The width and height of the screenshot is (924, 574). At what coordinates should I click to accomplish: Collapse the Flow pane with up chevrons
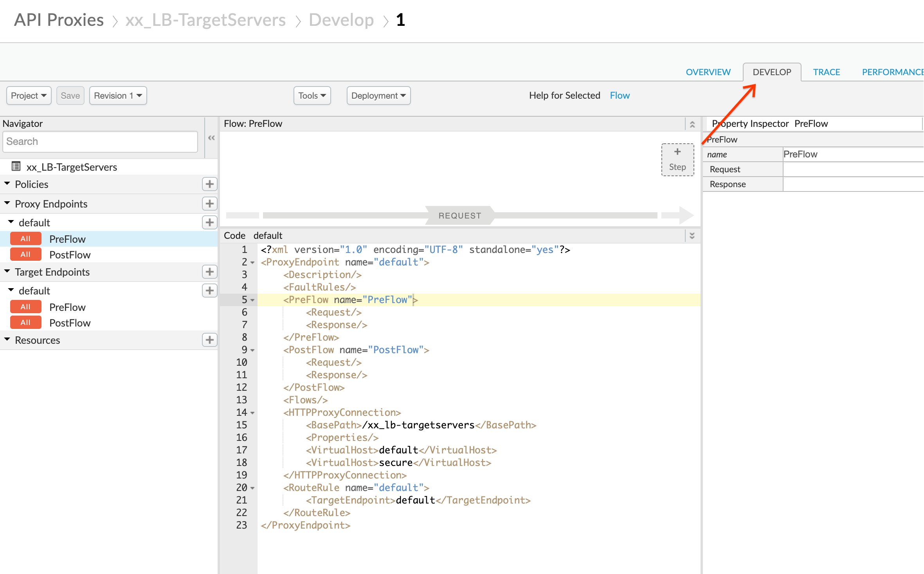coord(692,124)
